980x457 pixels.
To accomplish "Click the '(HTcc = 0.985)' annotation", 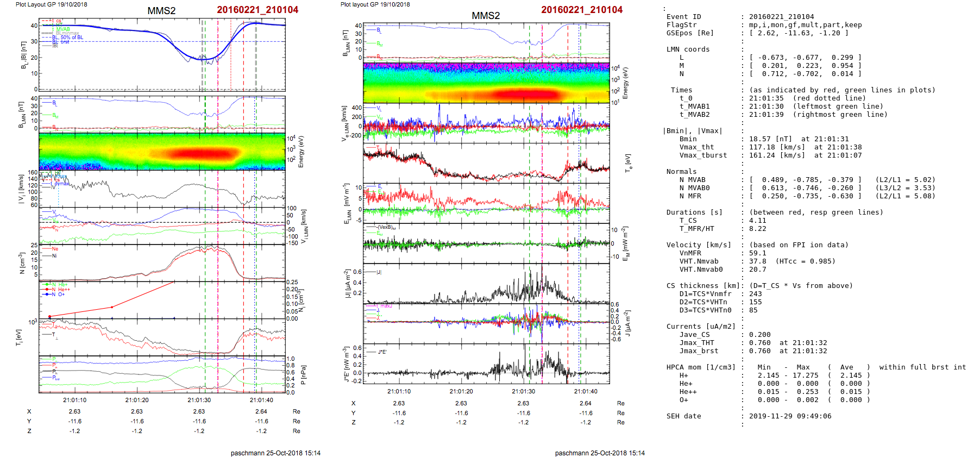I will click(806, 261).
